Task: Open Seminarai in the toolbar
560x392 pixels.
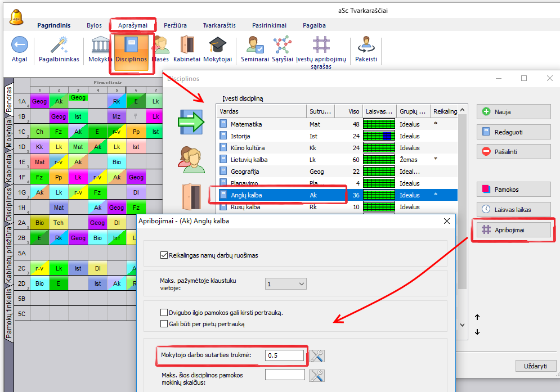Action: (x=254, y=46)
